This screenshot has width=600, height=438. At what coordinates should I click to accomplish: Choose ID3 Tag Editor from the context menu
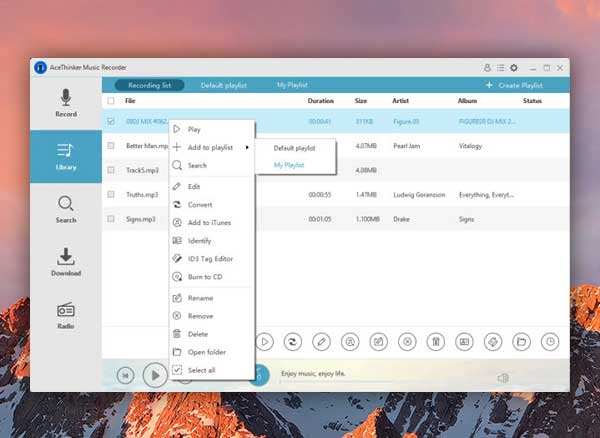pos(212,259)
